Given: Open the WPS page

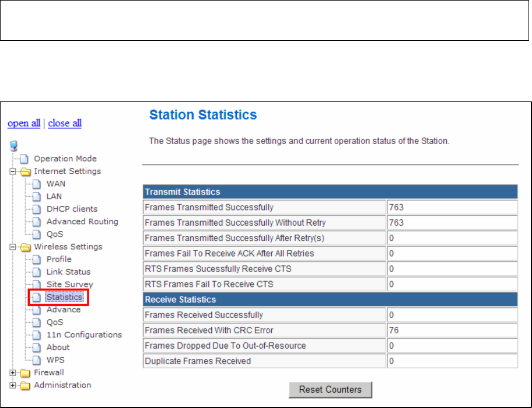Looking at the screenshot, I should [x=55, y=360].
